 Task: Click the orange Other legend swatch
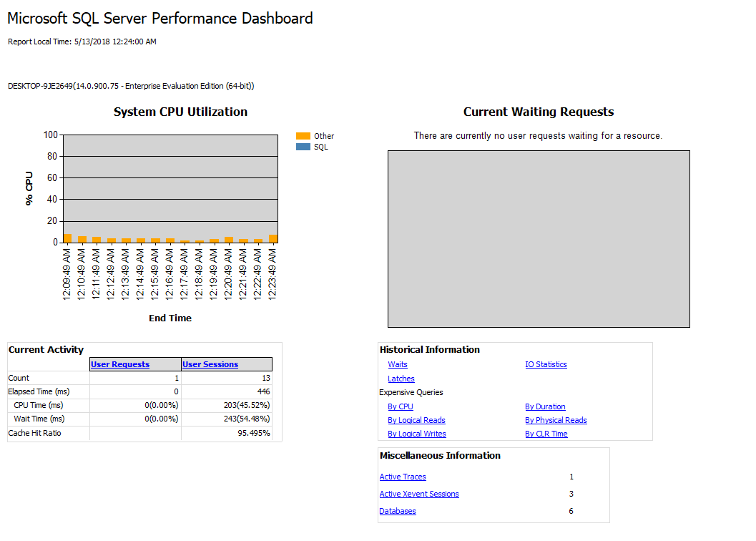[303, 136]
